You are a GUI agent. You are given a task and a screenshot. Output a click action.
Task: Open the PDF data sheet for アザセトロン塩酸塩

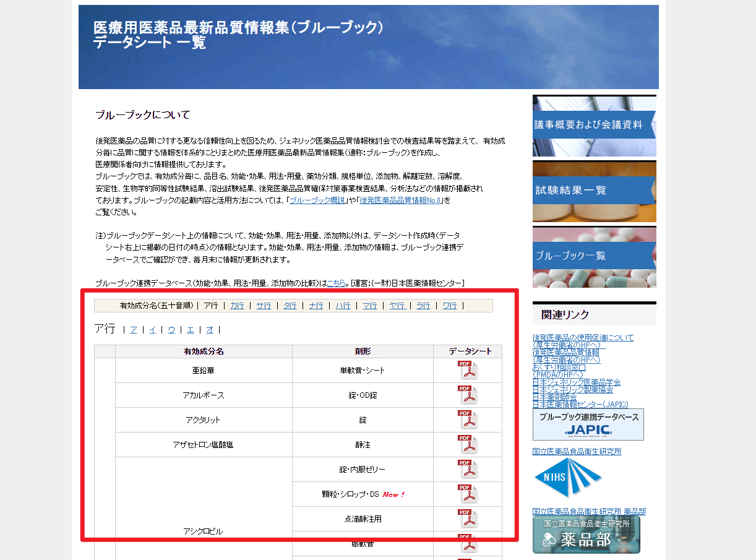468,444
